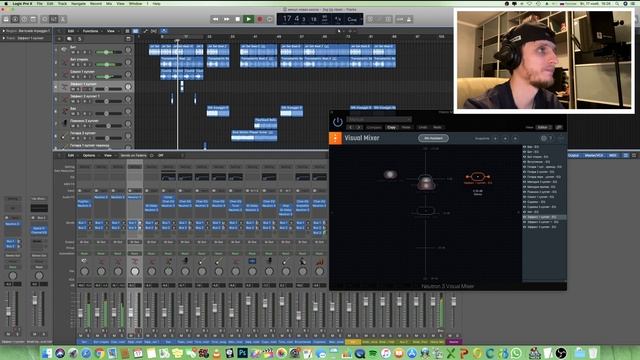Toggle Catch playhead button in tracks area

coord(164,31)
